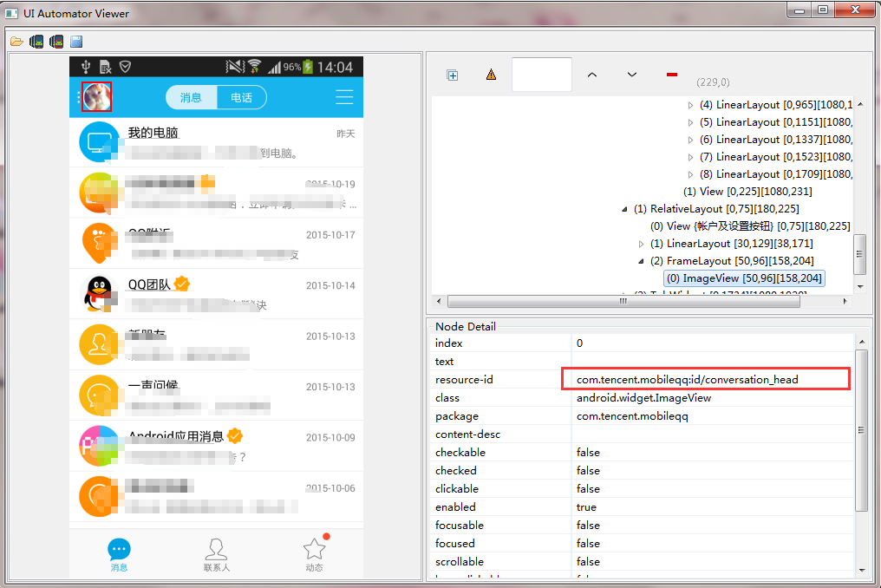Click the 昨天 timestamp on 我的电脑 row
881x588 pixels.
pos(345,134)
